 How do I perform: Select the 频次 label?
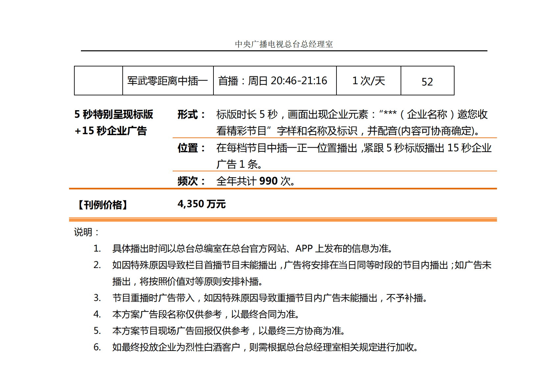click(x=188, y=181)
